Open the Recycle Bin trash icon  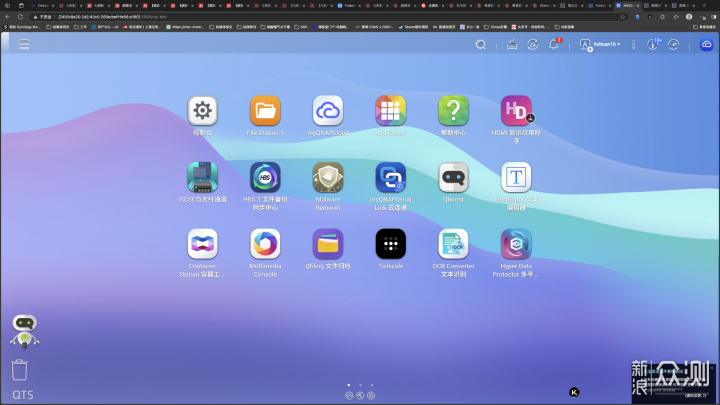[x=19, y=370]
